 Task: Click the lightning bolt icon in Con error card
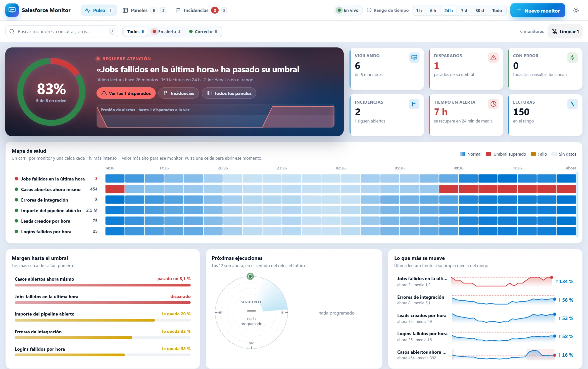coord(572,57)
